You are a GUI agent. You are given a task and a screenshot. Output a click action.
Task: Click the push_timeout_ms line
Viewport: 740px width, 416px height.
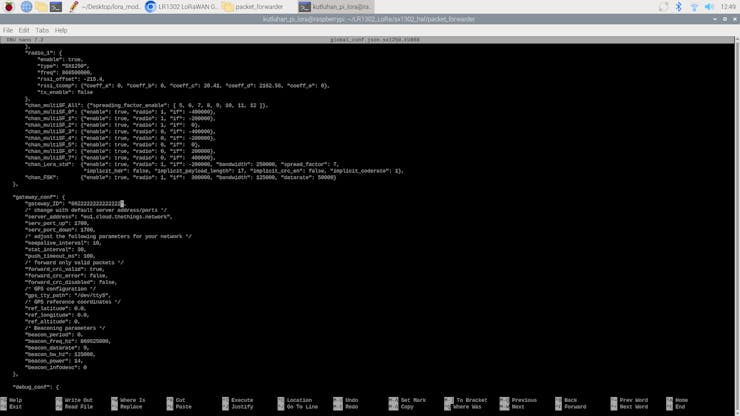point(60,256)
